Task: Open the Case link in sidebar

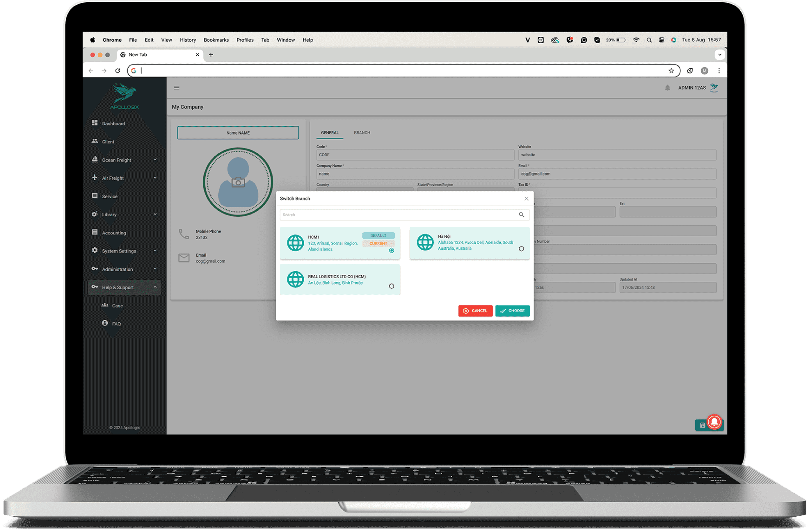Action: tap(118, 306)
